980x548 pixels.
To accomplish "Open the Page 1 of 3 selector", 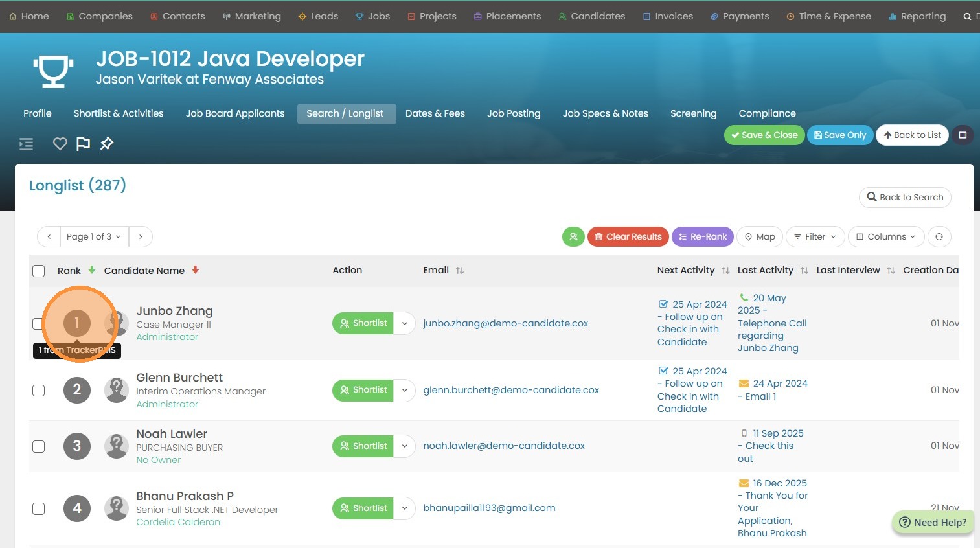I will tap(94, 237).
